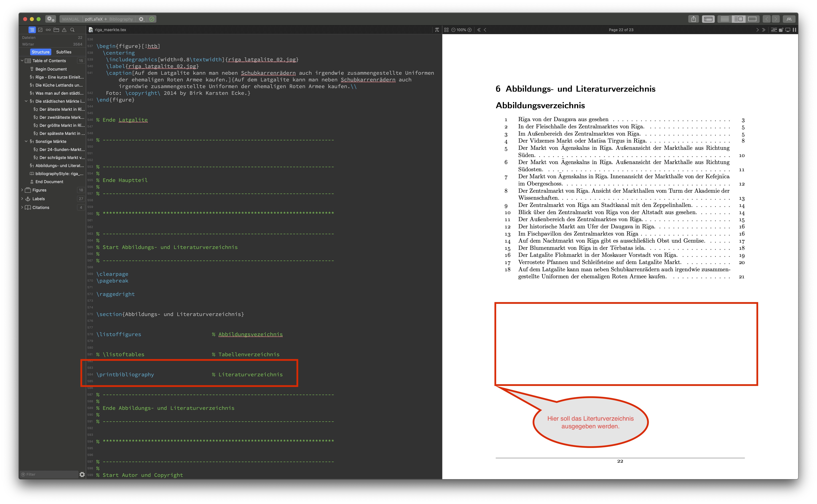The width and height of the screenshot is (817, 504).
Task: Expand the Citations group
Action: click(x=22, y=207)
